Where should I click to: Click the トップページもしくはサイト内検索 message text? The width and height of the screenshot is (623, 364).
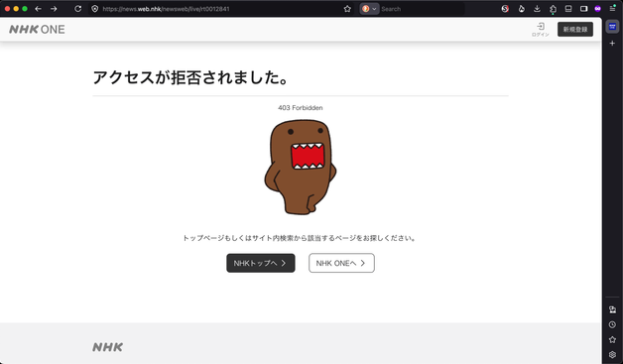click(300, 238)
